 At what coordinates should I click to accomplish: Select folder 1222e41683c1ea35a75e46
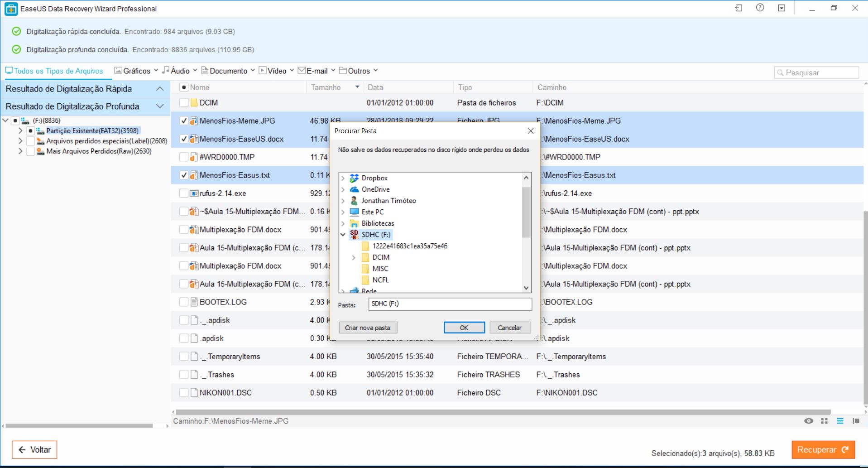pyautogui.click(x=410, y=246)
